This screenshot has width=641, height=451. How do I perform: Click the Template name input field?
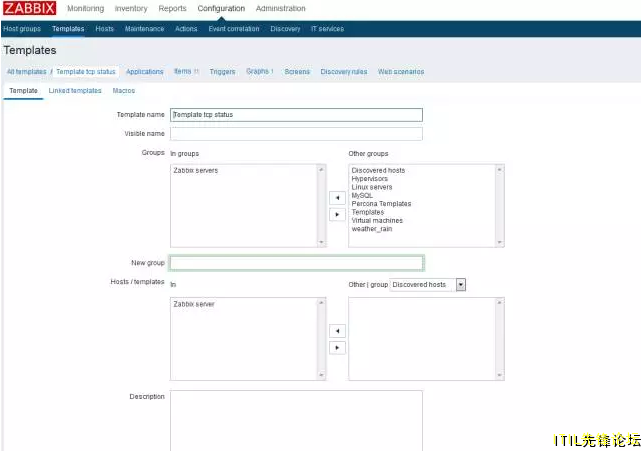[296, 115]
